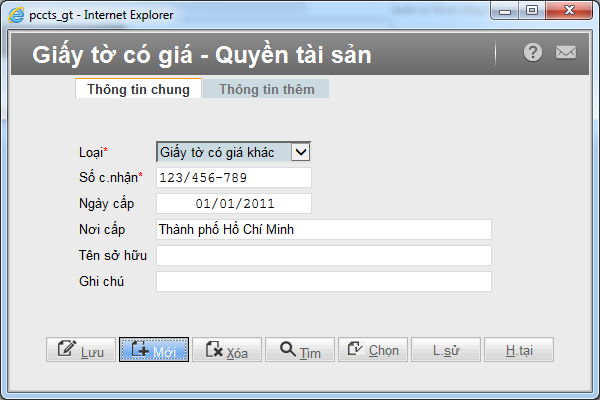The height and width of the screenshot is (400, 600).
Task: Close the Internet Explorer window
Action: click(569, 11)
